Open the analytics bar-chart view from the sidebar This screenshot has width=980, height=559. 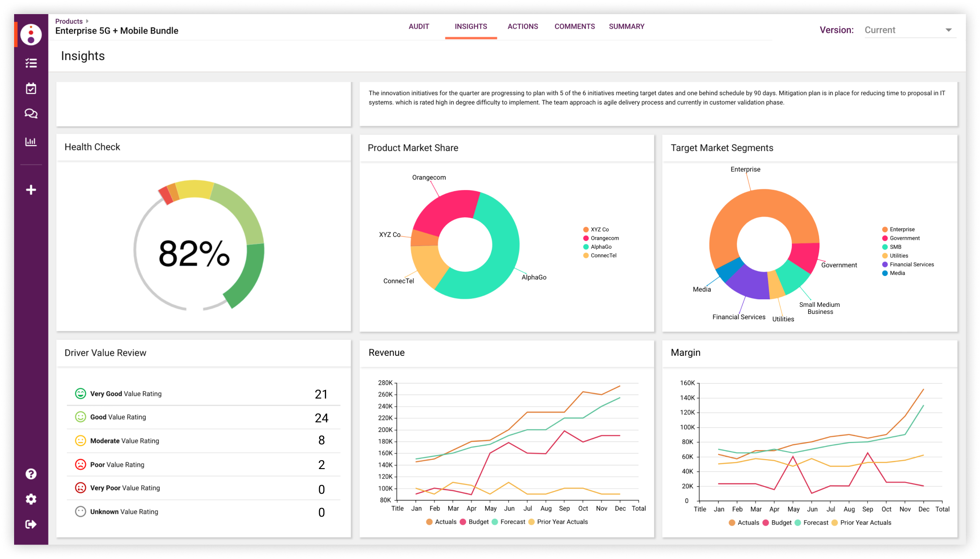(x=31, y=141)
